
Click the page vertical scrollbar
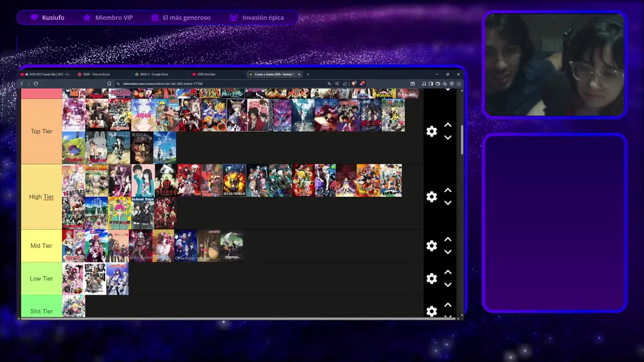pos(462,140)
